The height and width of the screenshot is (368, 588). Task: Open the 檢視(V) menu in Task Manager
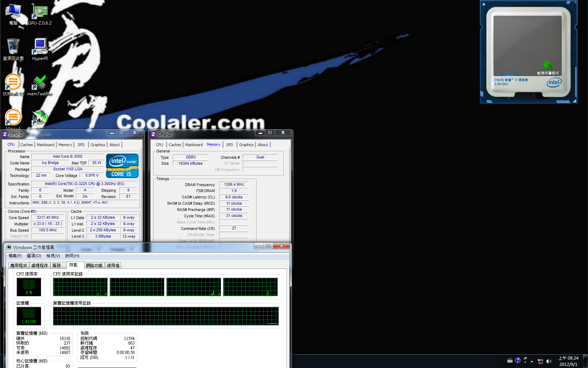point(53,256)
